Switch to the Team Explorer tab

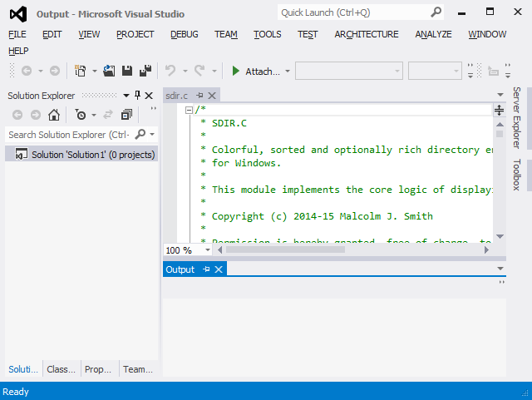[x=138, y=369]
